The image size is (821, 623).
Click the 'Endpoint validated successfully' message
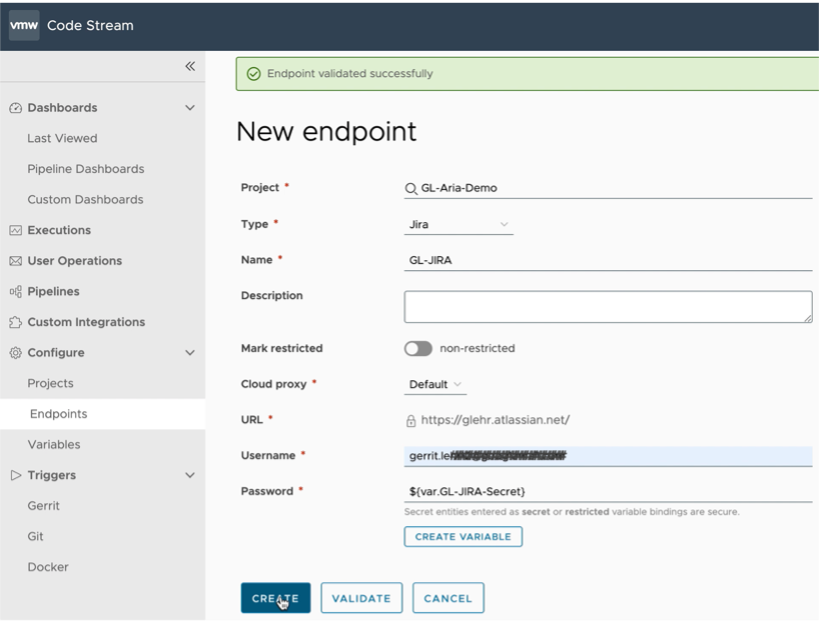[x=350, y=74]
